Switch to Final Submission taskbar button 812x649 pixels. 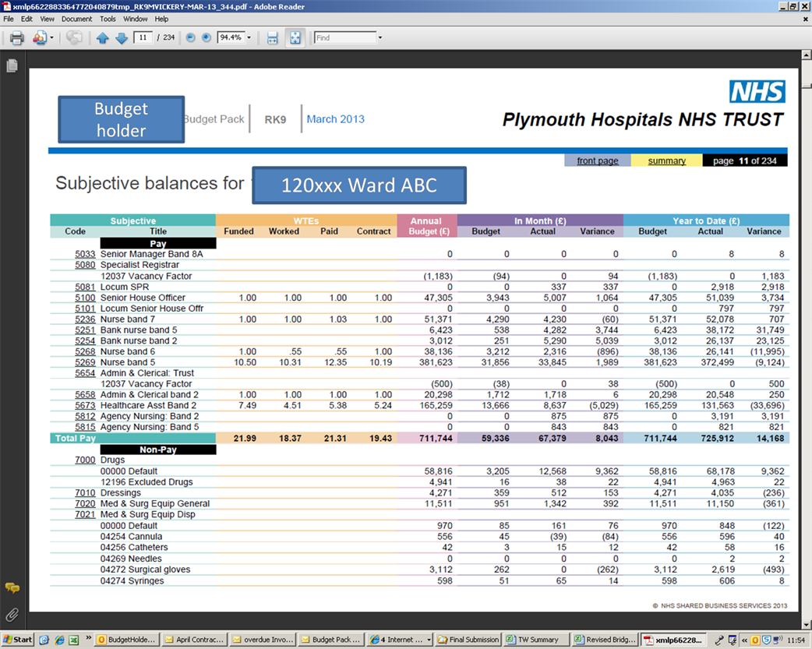point(468,640)
